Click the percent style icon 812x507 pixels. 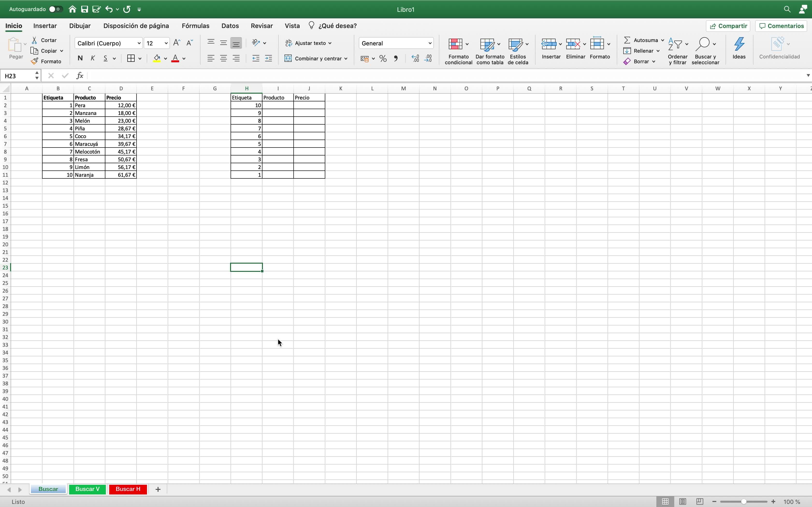[x=383, y=59]
